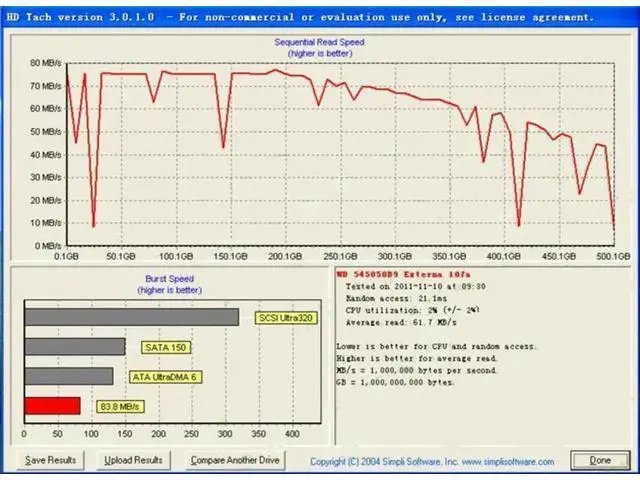Screen dimensions: 640x480
Task: Click the Average read result line
Action: [401, 322]
